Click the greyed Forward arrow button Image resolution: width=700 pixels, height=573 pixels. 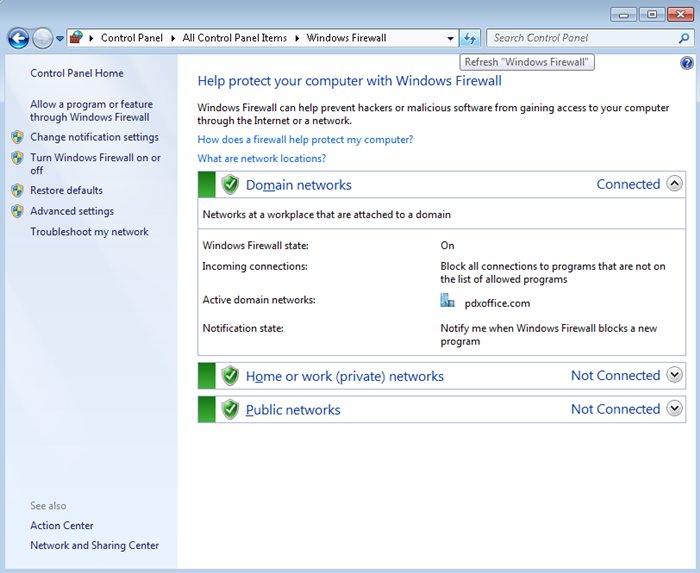pyautogui.click(x=43, y=38)
